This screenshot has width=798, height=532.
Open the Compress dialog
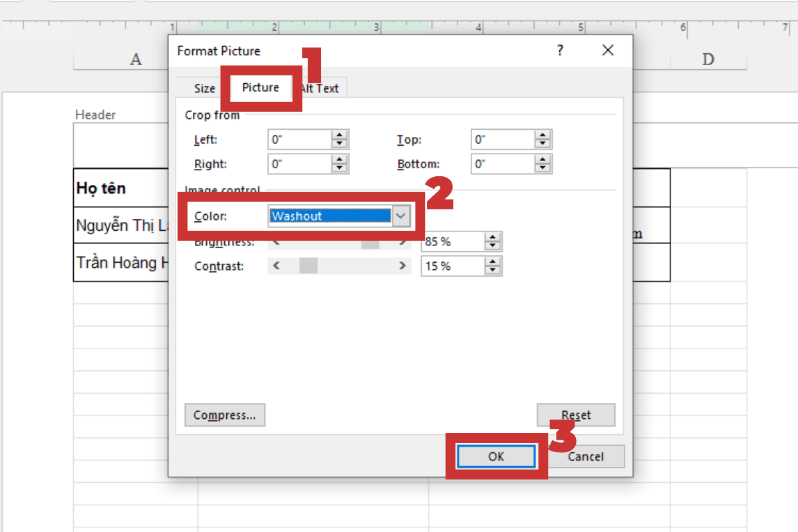225,415
